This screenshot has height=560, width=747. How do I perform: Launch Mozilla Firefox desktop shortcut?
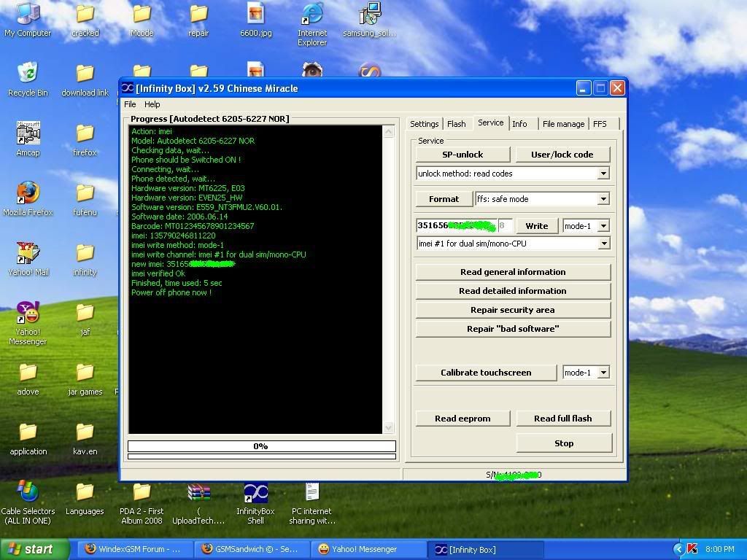[x=28, y=198]
